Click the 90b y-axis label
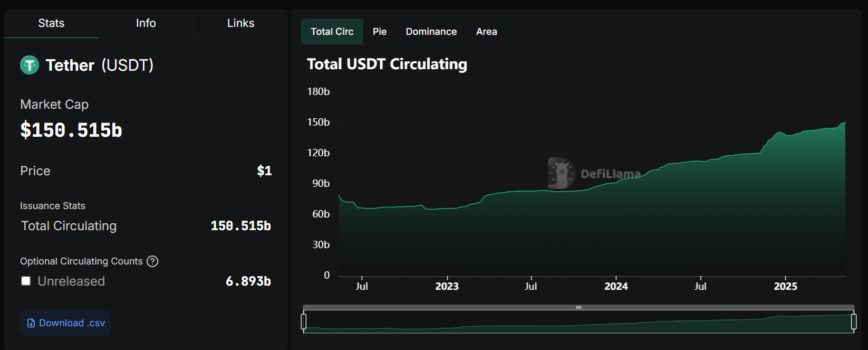This screenshot has height=350, width=868. [321, 184]
